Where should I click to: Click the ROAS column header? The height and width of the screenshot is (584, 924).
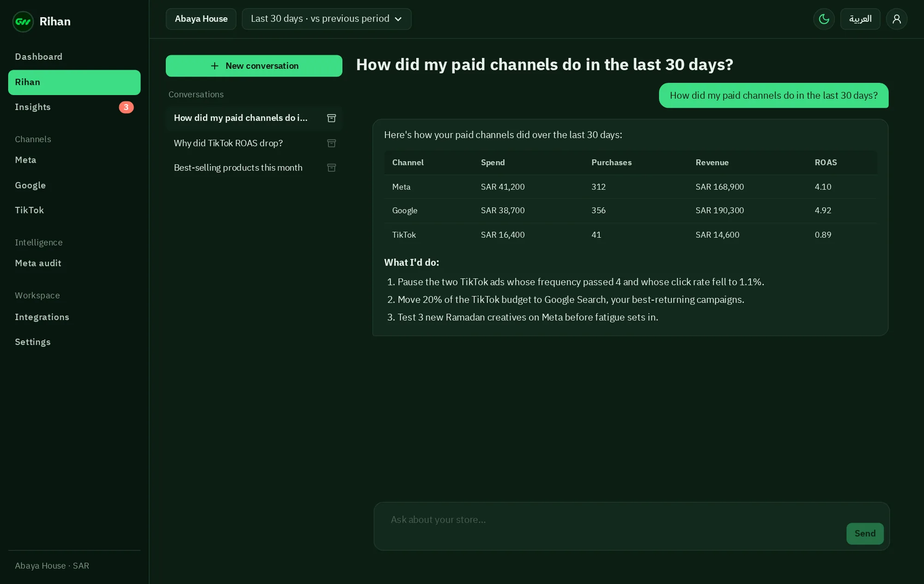(x=826, y=163)
